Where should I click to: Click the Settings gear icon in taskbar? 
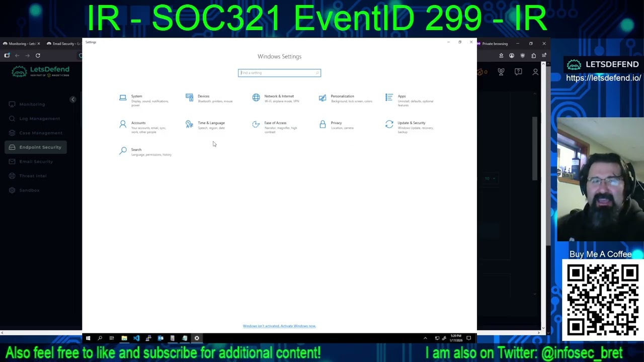197,338
